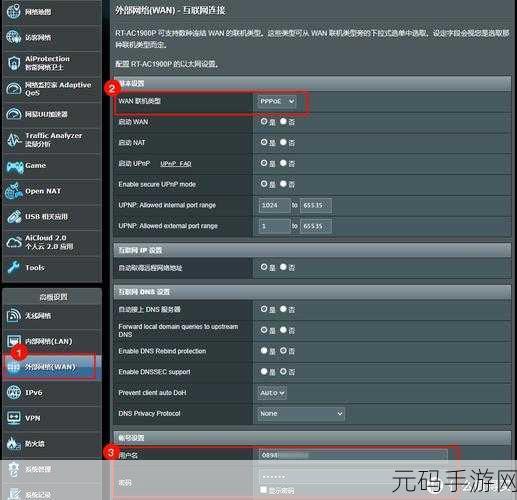Screen dimensions: 517x500
Task: Open the Prevent client auto DoH dropdown
Action: pyautogui.click(x=272, y=393)
